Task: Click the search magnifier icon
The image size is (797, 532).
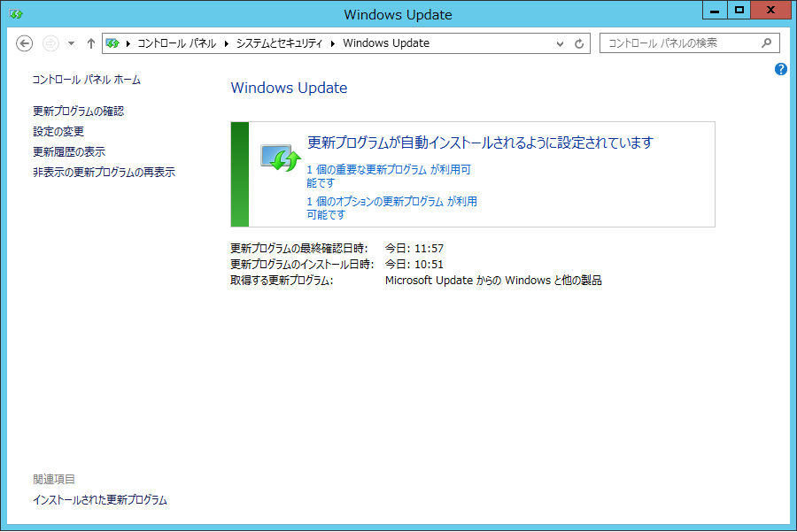Action: click(767, 43)
